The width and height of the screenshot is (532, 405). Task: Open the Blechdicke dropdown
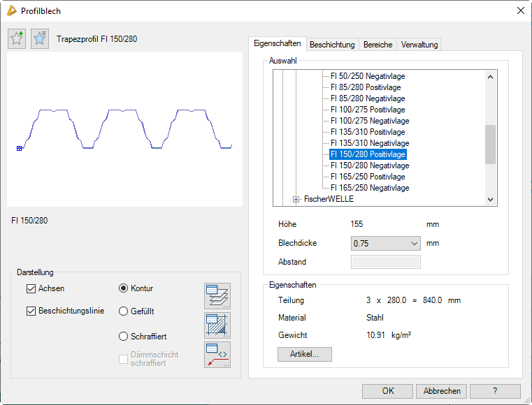[385, 244]
